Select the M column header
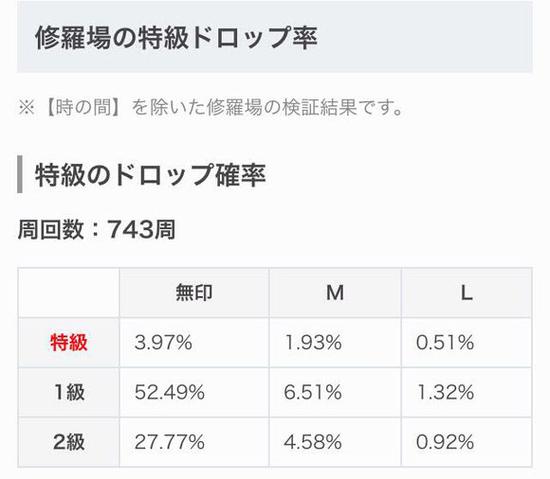550x479 pixels. (x=335, y=292)
